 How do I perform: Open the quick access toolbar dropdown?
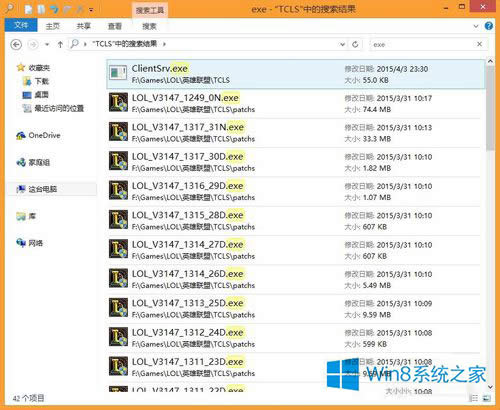tap(91, 10)
